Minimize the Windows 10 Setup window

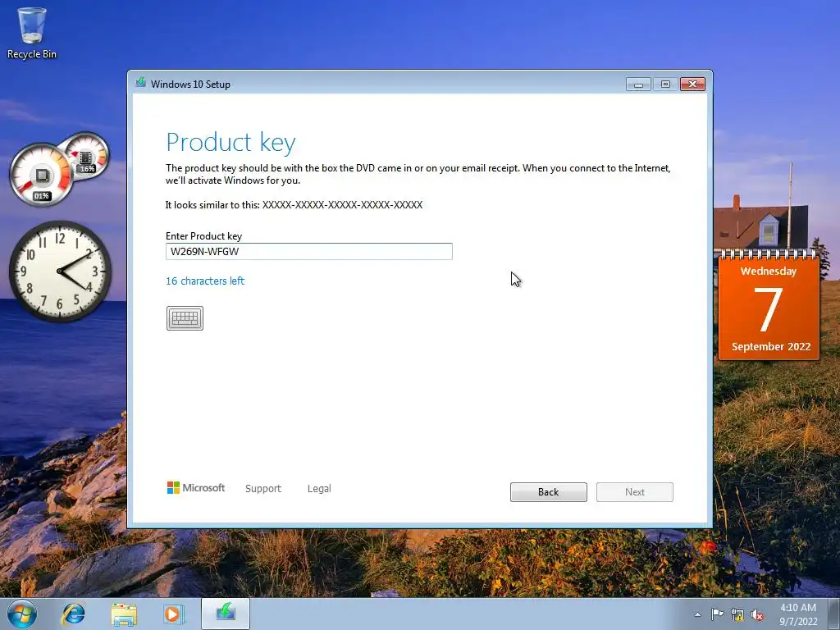638,84
